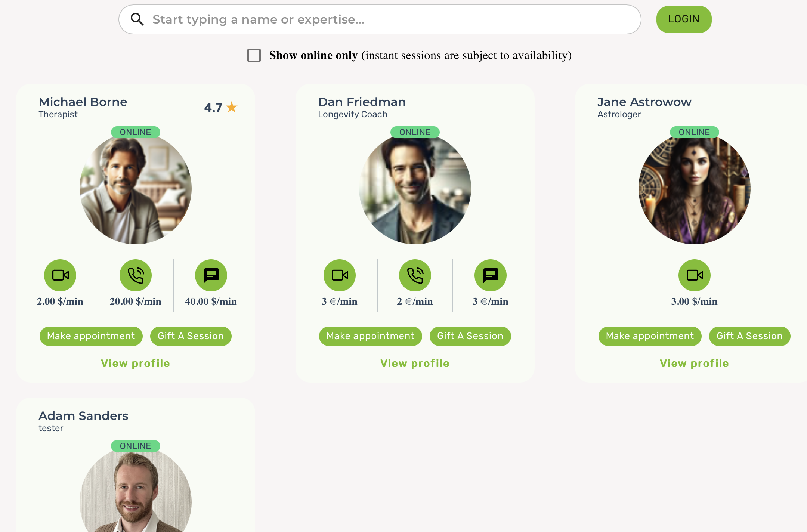Make appointment with Michael Borne
807x532 pixels.
[91, 336]
